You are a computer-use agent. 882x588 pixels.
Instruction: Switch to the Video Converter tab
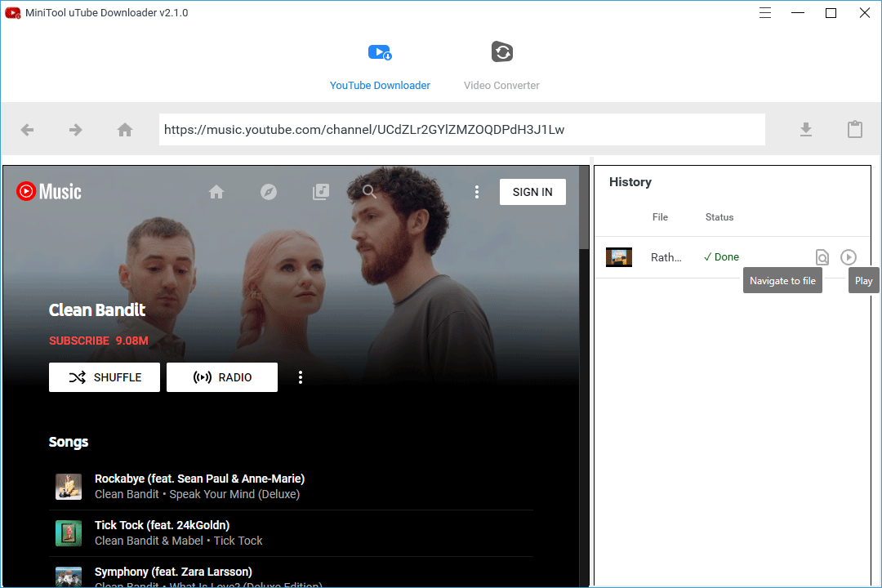click(501, 64)
